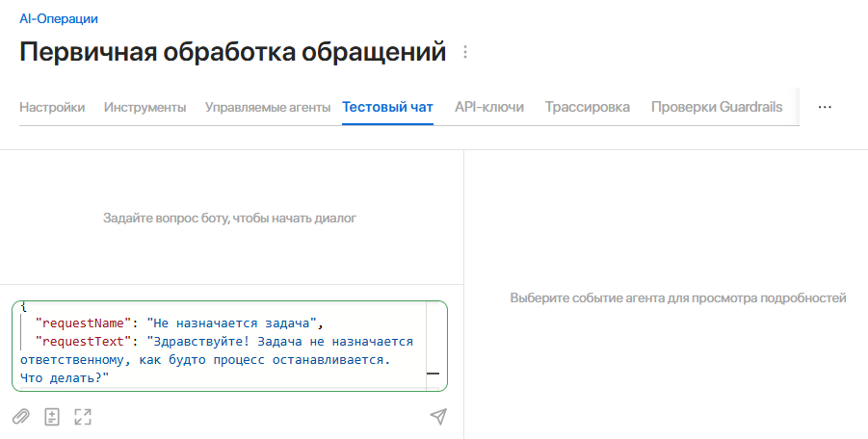Click the text "Выберите событие агента для просмотра подробностей"

[x=678, y=298]
